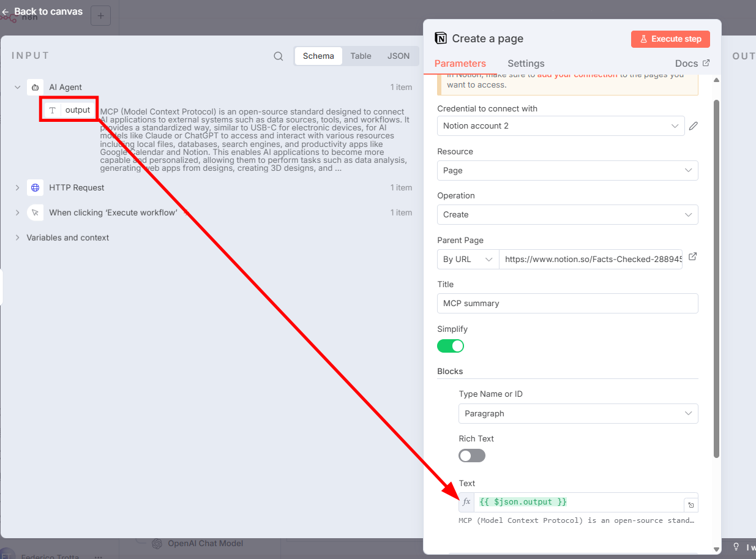Click the AI Agent robot icon

point(35,87)
